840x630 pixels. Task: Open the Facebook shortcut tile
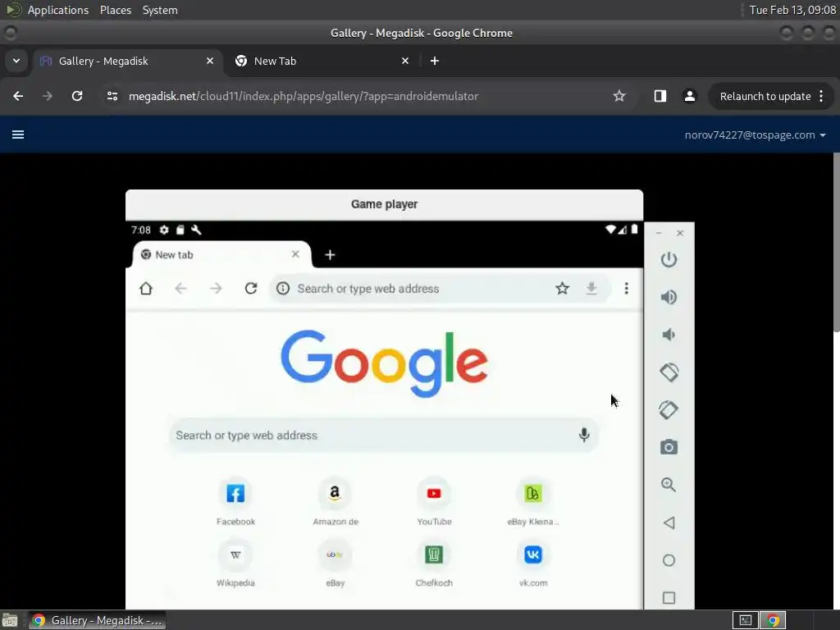pyautogui.click(x=235, y=501)
